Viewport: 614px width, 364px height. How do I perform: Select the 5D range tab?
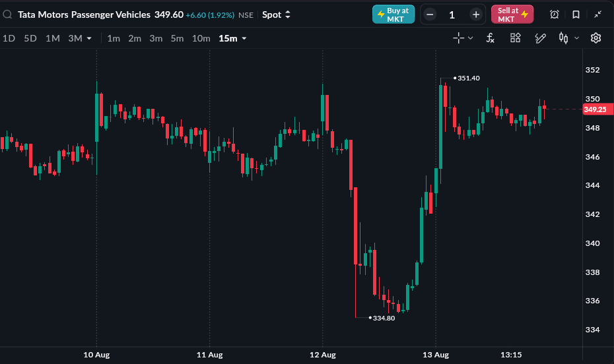tap(30, 38)
